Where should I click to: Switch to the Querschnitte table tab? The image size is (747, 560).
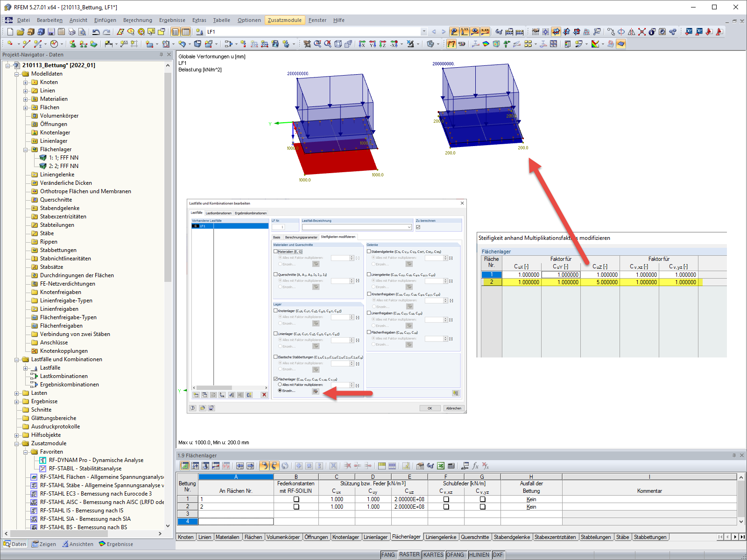[x=475, y=537]
